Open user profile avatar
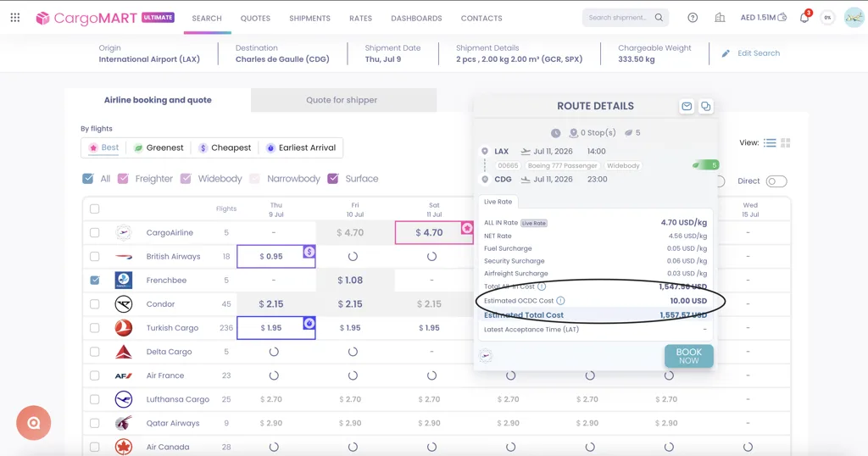The height and width of the screenshot is (456, 868). pos(854,18)
